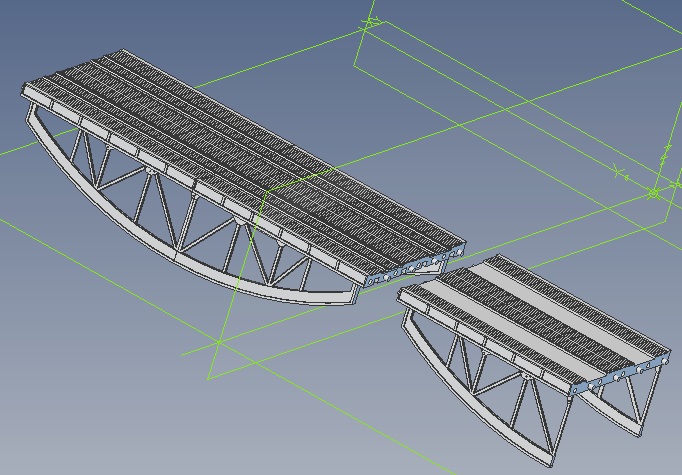Screen dimensions: 682x475
Task: Click empty background above the large bridge
Action: click(217, 26)
